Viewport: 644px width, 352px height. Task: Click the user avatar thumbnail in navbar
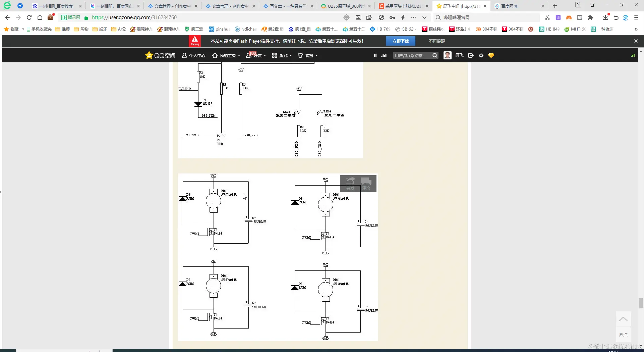click(447, 55)
